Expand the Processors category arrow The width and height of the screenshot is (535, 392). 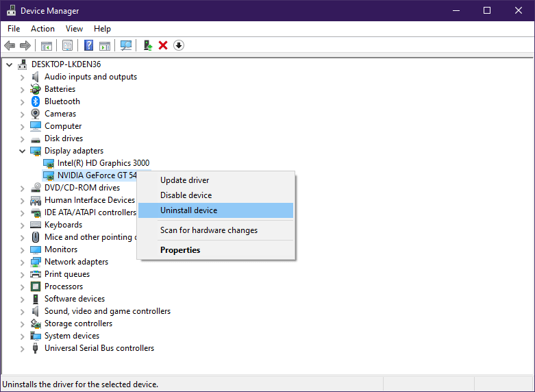pos(22,287)
